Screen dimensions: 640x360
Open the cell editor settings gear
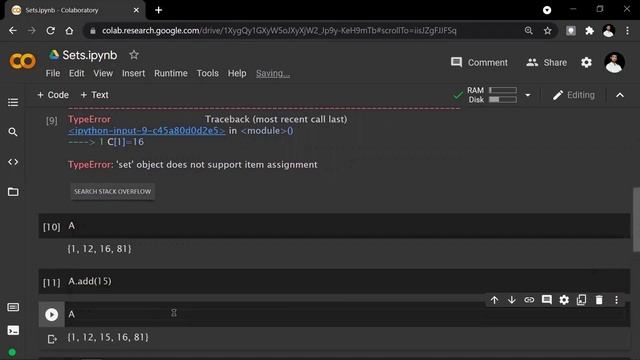pyautogui.click(x=564, y=300)
